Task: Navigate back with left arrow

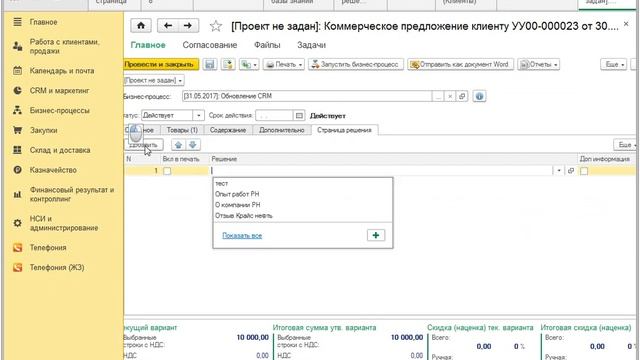Action: (168, 26)
